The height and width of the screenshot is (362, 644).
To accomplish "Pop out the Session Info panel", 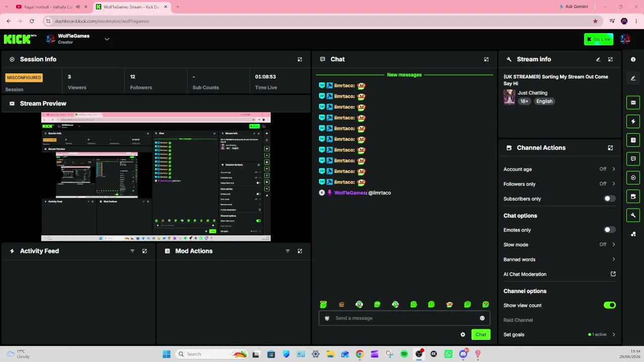I will pos(300,59).
